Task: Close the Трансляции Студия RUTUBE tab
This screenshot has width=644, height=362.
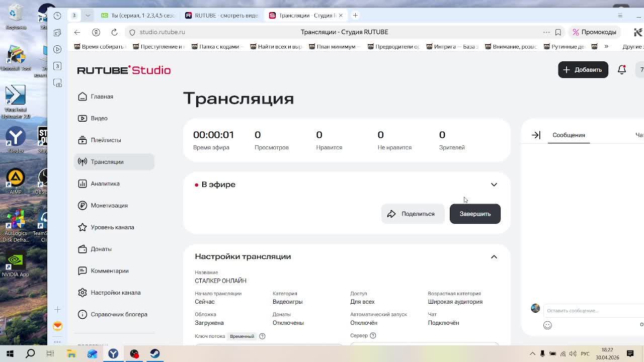Action: [341, 16]
